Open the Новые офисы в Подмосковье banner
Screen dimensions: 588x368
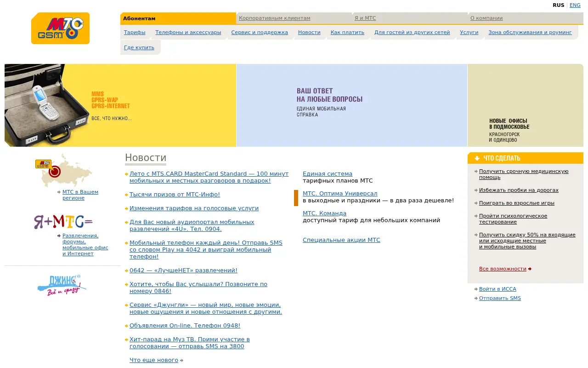click(x=526, y=105)
